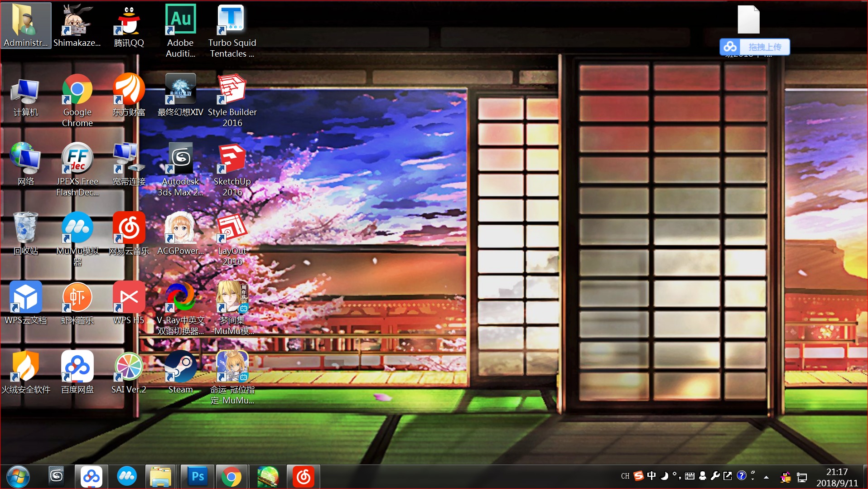Viewport: 868px width, 489px height.
Task: Open the language bar options dropdown
Action: 753,478
